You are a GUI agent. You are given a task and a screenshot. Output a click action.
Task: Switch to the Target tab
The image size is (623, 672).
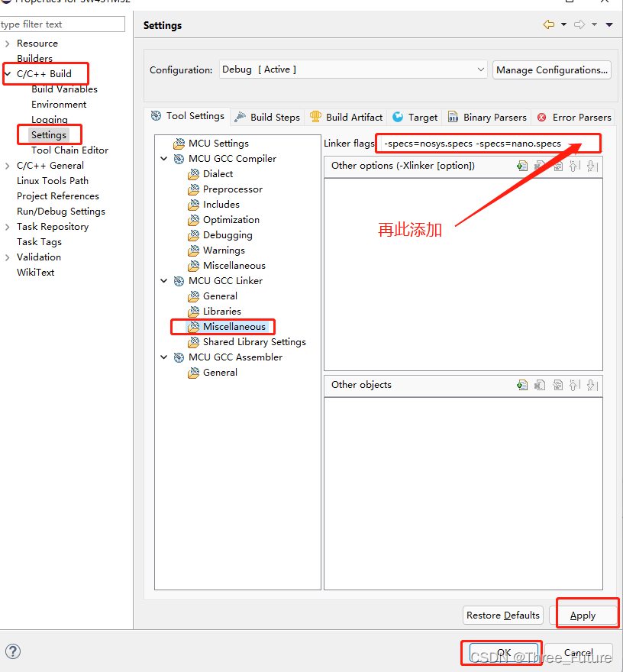coord(415,118)
